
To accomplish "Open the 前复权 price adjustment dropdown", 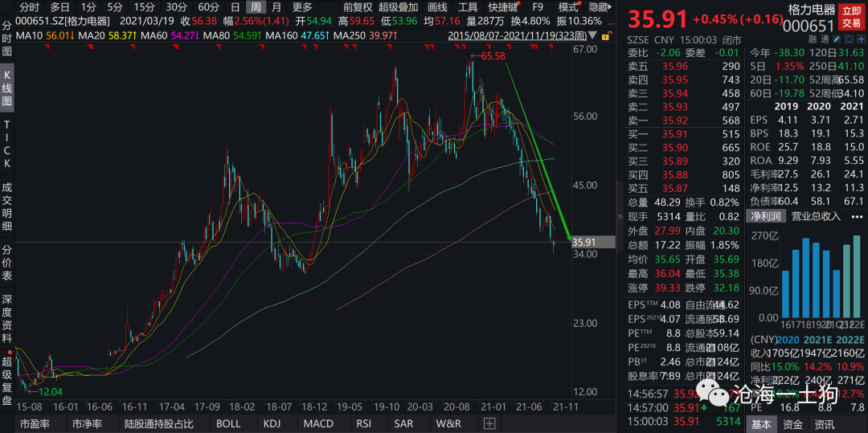I will click(358, 7).
